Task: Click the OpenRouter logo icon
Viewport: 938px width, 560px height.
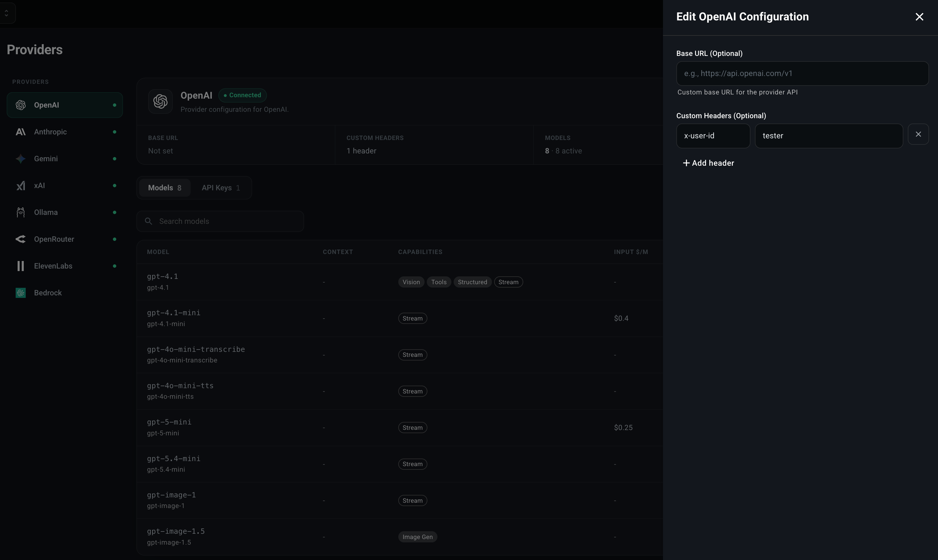Action: click(x=21, y=239)
